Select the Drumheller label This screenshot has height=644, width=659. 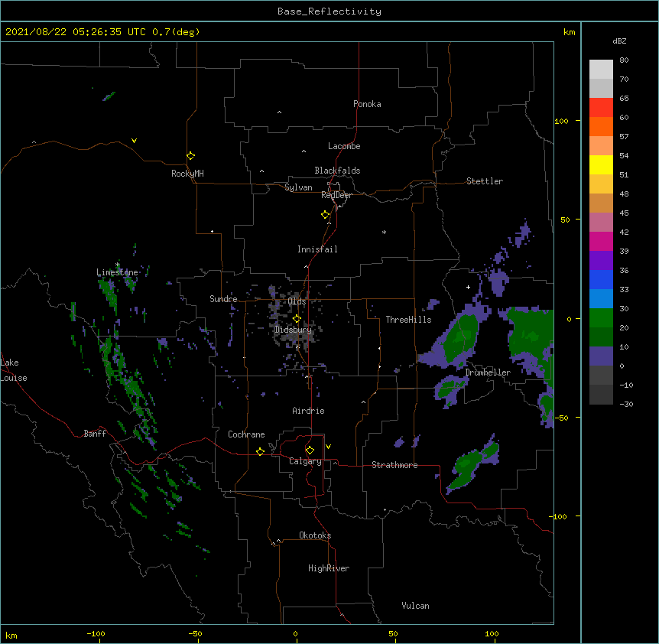pos(488,372)
